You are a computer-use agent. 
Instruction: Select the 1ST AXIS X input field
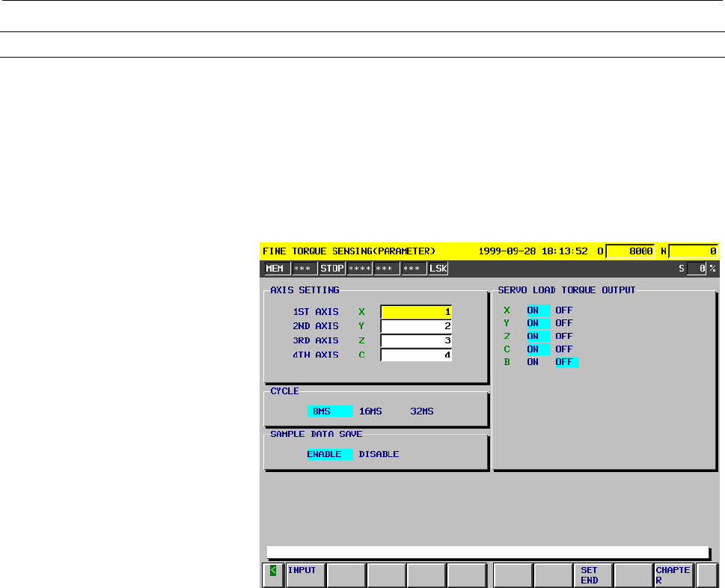416,312
